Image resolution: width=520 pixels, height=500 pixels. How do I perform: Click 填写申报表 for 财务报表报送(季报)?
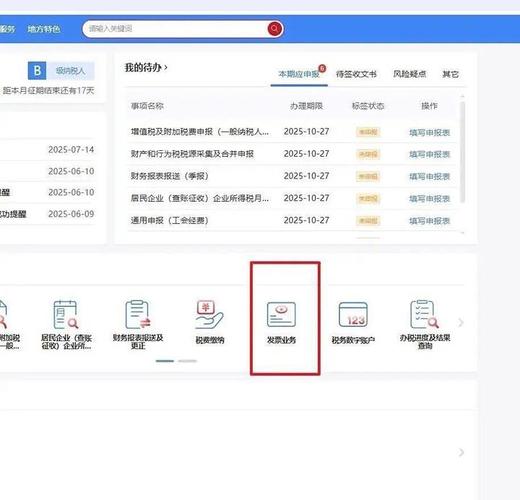click(x=430, y=177)
